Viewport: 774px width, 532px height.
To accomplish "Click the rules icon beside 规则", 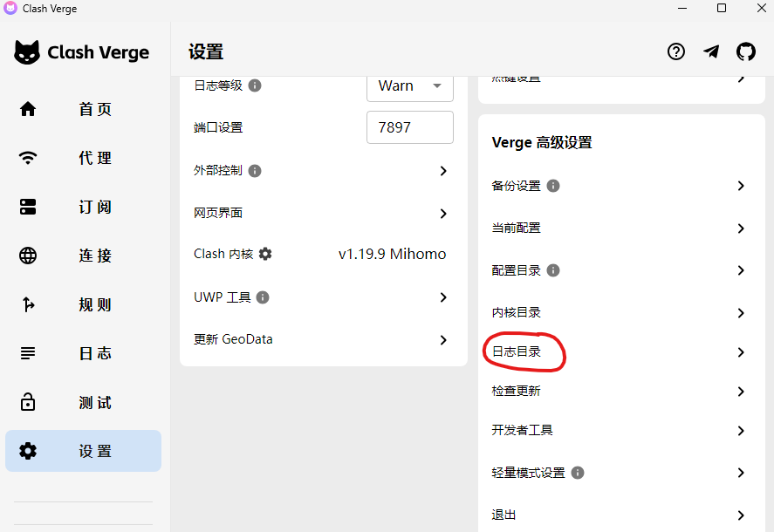I will point(27,304).
